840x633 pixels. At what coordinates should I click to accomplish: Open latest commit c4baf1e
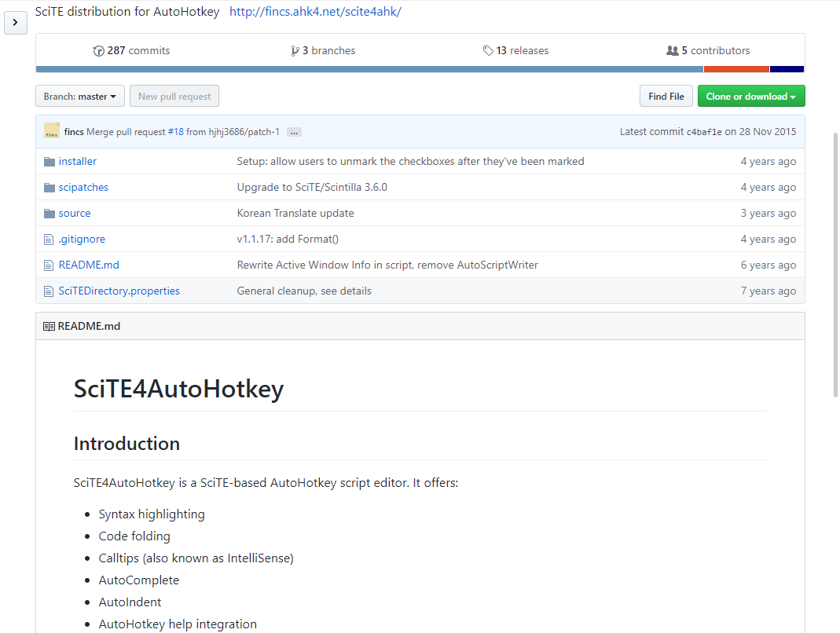(704, 132)
